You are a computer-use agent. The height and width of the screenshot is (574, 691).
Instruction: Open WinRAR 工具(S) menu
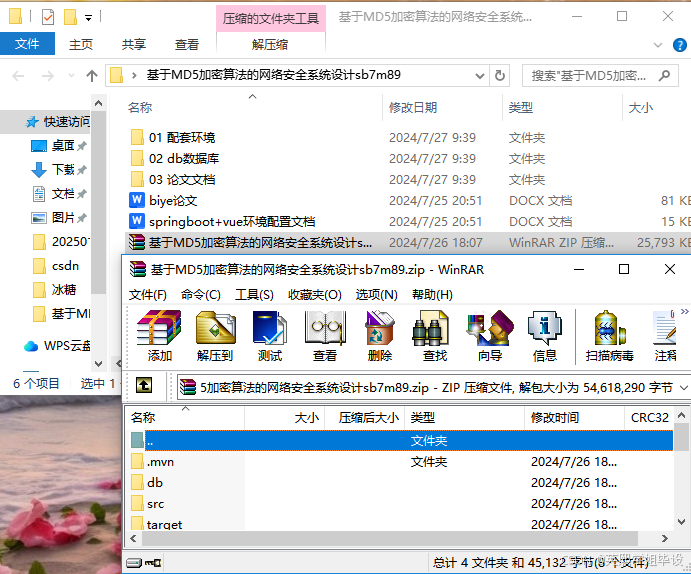(254, 295)
